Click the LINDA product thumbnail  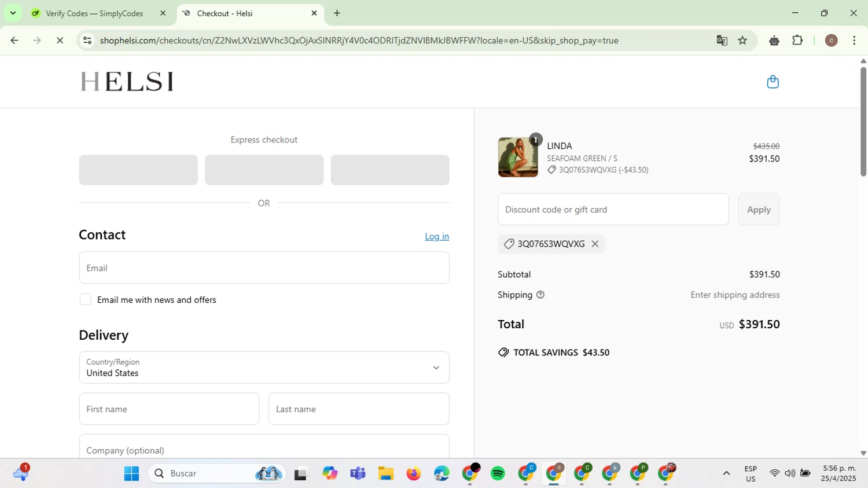tap(518, 157)
